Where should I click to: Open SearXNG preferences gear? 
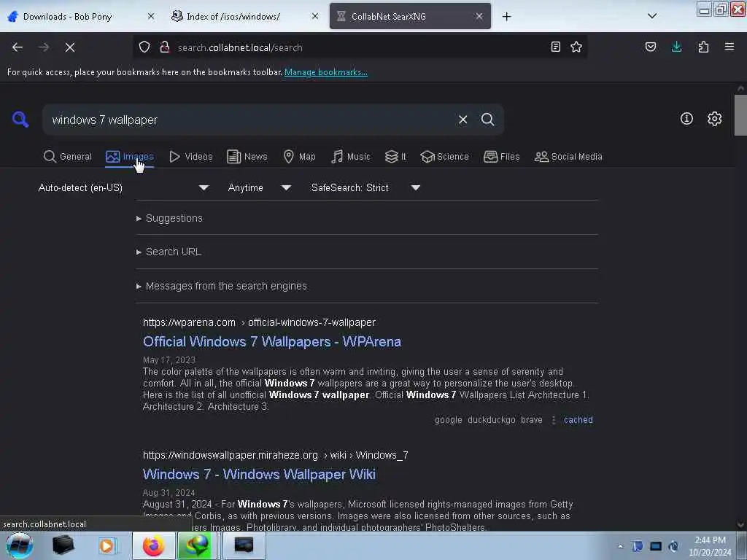(x=714, y=119)
